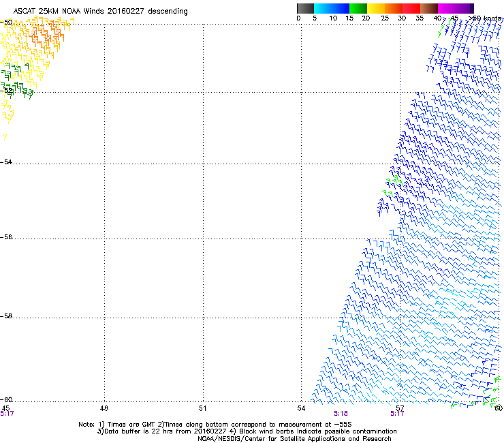Click the latitude label '-50'
The image size is (504, 443).
[x=6, y=22]
